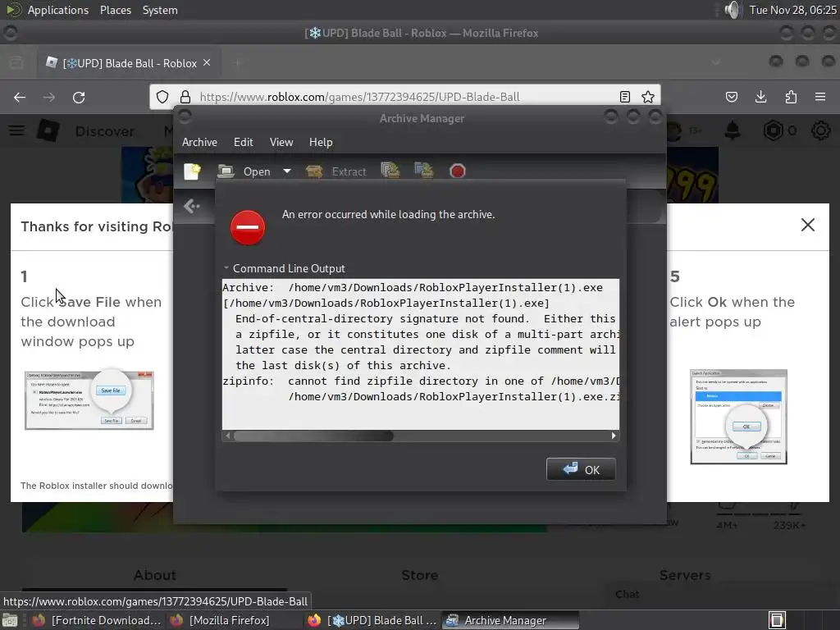
Task: Click the horizontal scrollbar left arrow
Action: [228, 436]
